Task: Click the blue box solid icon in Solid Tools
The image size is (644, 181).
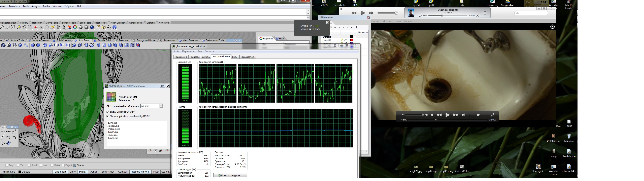Action: coord(20,45)
